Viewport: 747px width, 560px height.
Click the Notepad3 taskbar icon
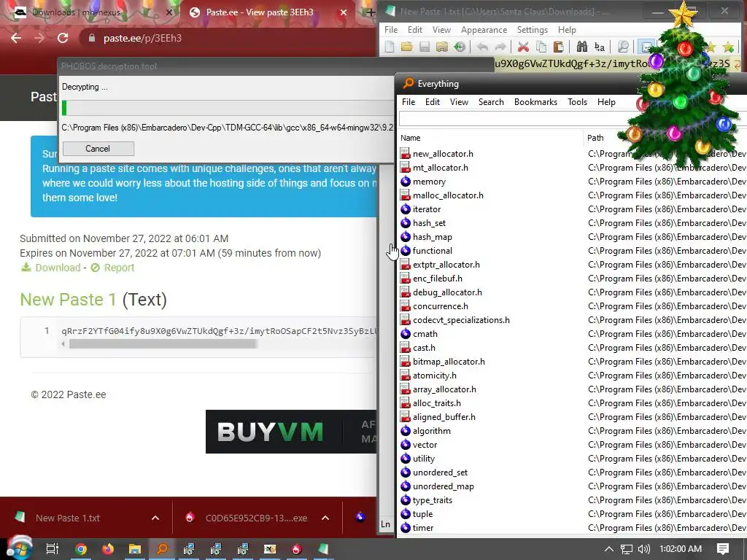click(x=323, y=549)
